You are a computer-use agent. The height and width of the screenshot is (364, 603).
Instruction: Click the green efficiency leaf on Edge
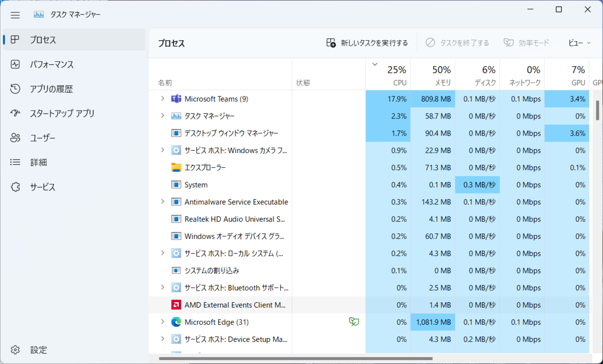pyautogui.click(x=354, y=322)
